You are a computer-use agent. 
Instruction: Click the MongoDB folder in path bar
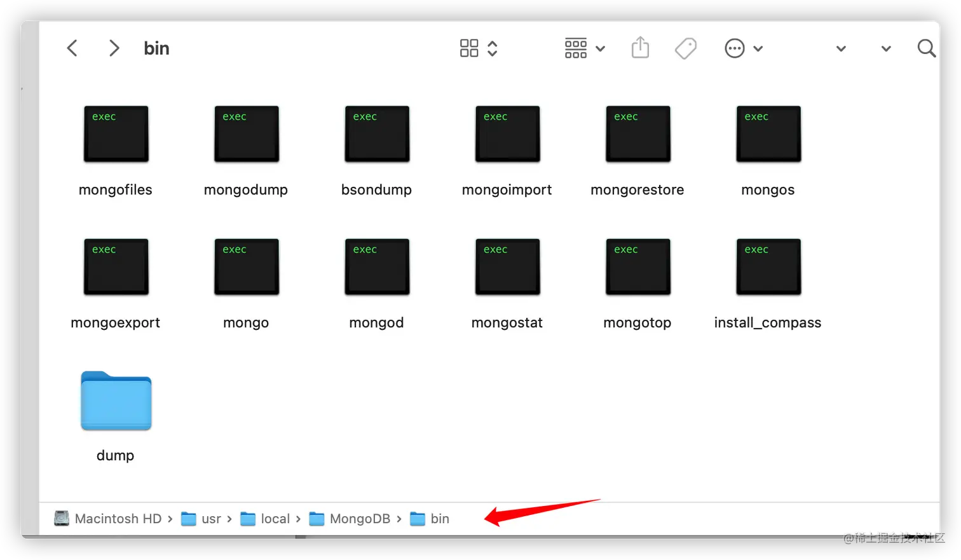350,519
